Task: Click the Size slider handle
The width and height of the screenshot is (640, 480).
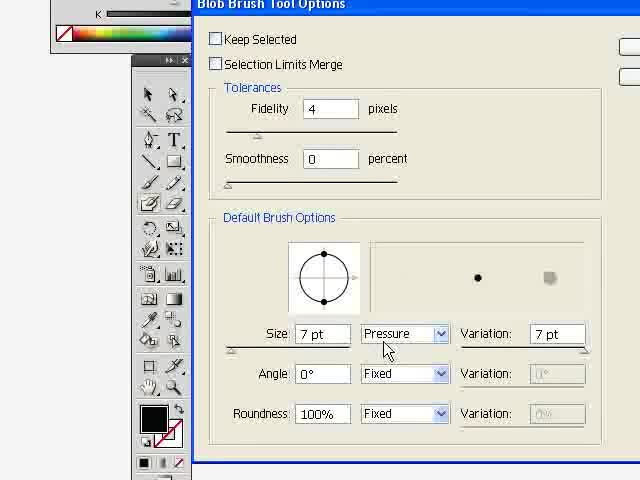Action: pyautogui.click(x=231, y=351)
